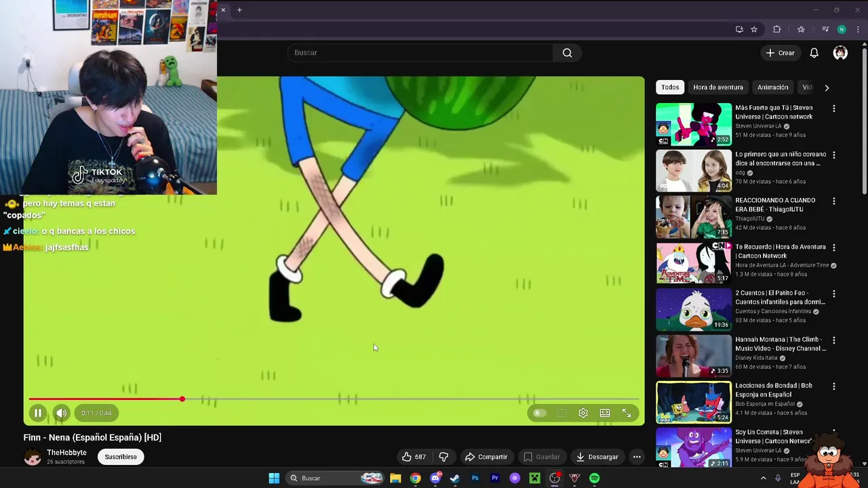Open options for Lecciones de Bondad video

coord(834,386)
